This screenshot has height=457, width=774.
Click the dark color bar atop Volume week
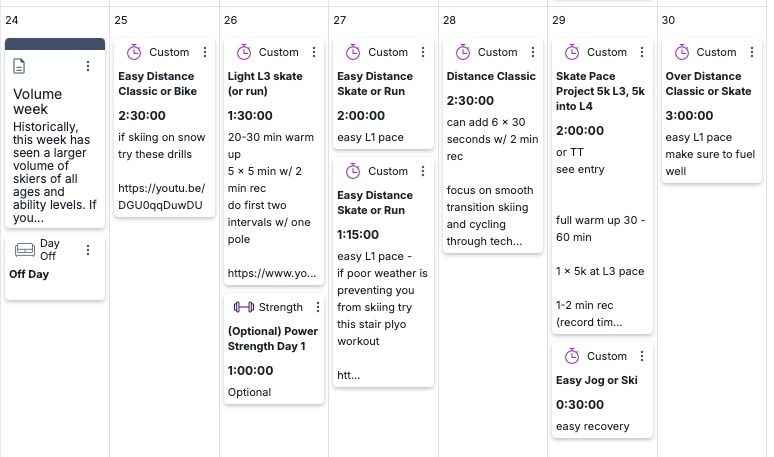coord(55,44)
